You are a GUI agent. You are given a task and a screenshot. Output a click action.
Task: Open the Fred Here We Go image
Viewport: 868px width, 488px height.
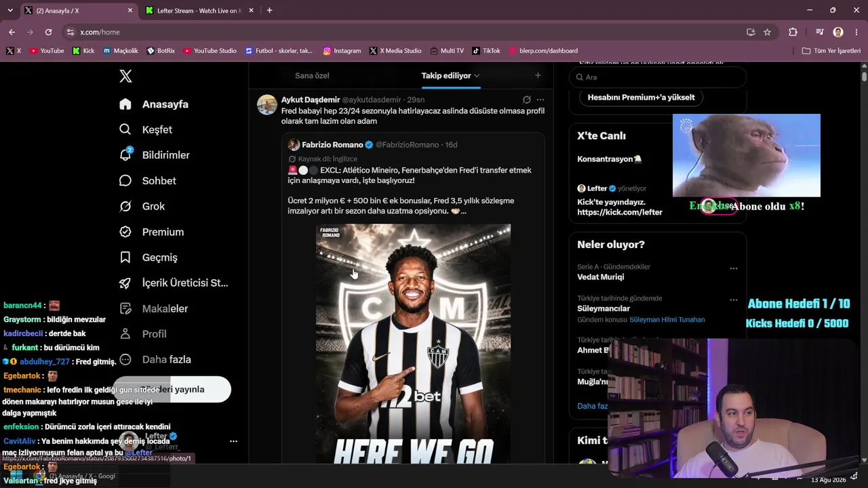pyautogui.click(x=414, y=344)
